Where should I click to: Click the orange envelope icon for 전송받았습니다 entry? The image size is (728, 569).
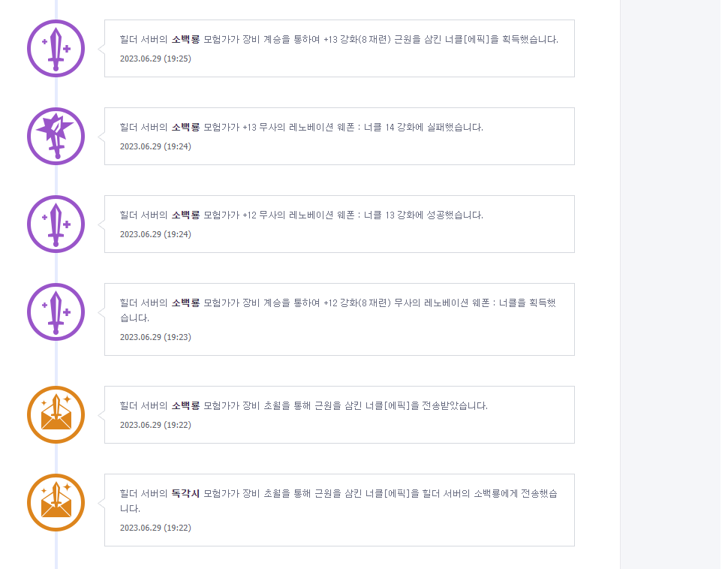(x=56, y=414)
